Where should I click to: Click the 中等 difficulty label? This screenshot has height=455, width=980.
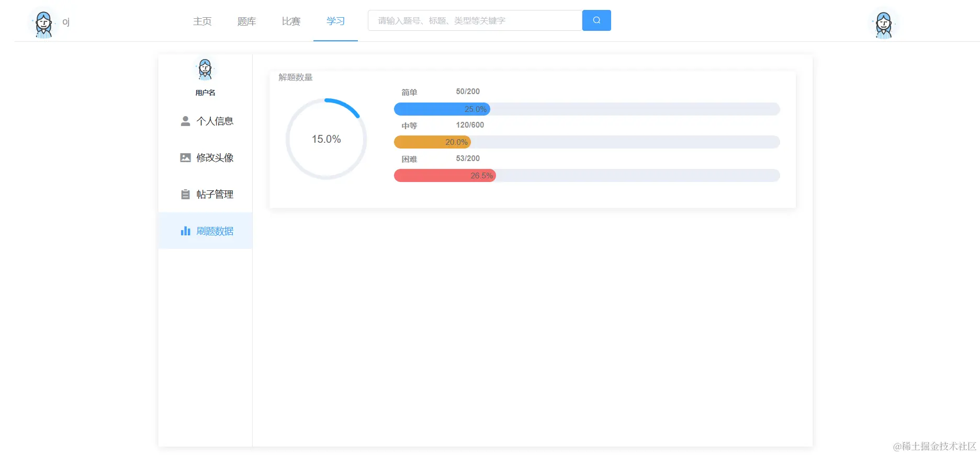pos(409,126)
